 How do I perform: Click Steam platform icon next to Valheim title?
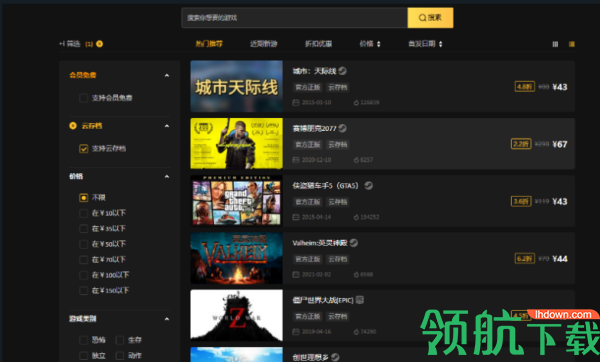pos(354,243)
